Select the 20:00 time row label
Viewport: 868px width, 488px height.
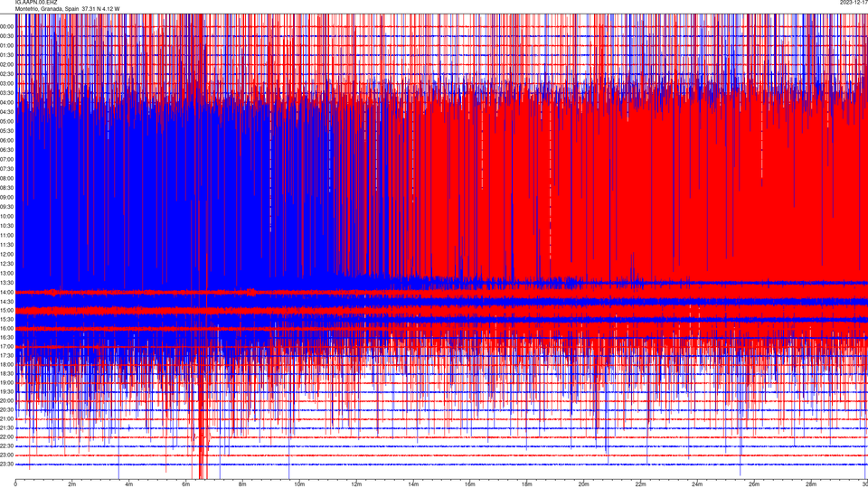[6, 400]
